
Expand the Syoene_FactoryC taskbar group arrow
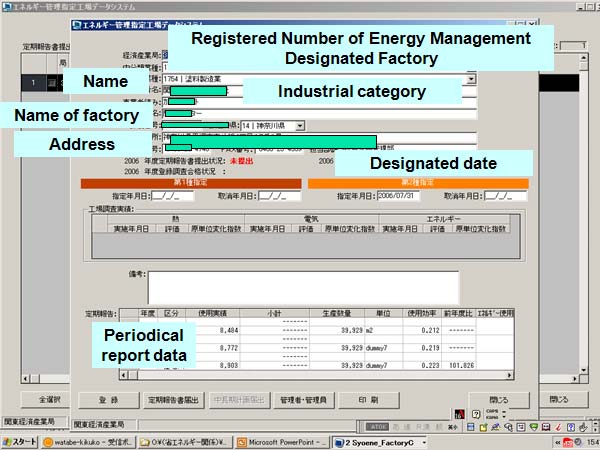click(x=424, y=443)
